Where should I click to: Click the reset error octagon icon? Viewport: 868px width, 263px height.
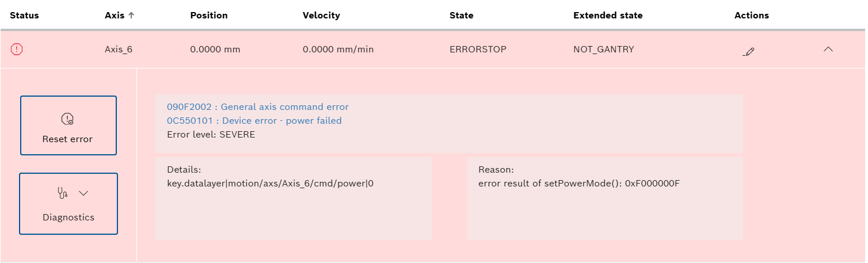click(67, 119)
